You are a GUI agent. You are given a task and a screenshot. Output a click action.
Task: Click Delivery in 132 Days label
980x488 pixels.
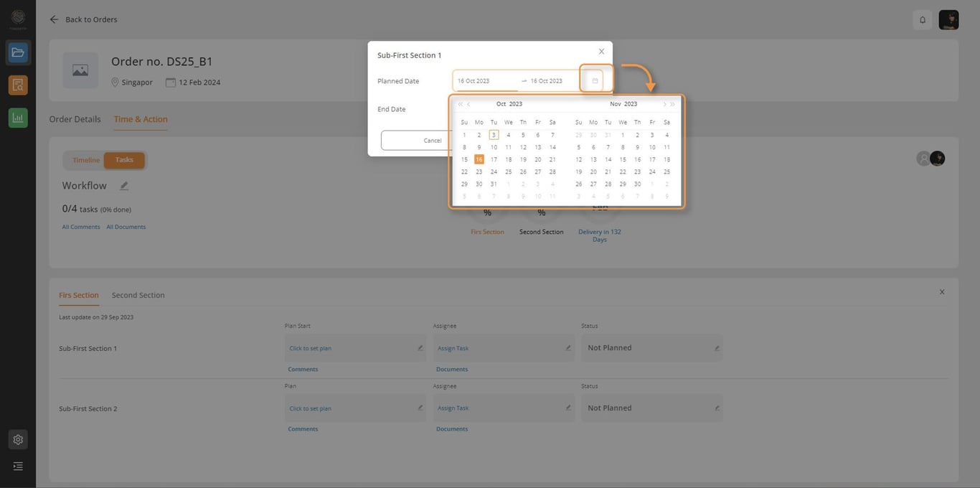pyautogui.click(x=600, y=235)
